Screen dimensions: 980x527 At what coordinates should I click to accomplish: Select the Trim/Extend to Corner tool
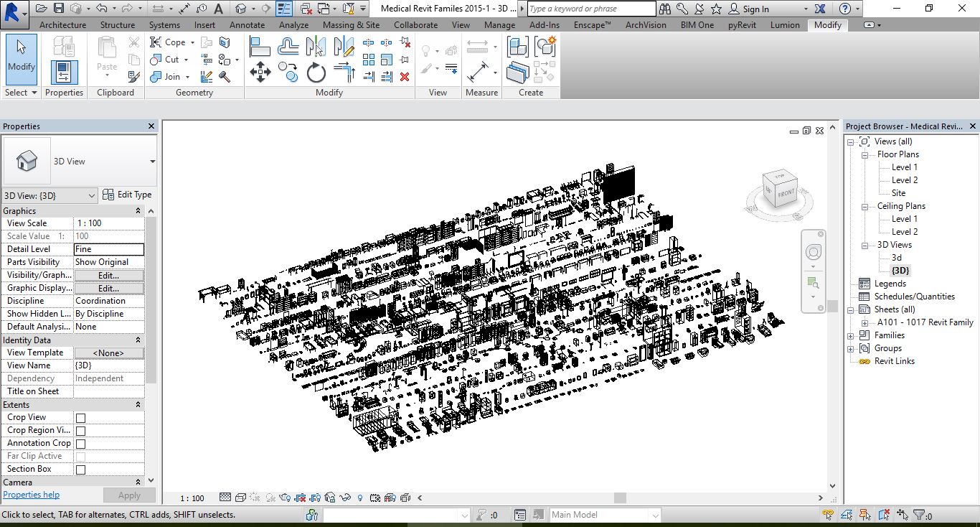coord(344,73)
